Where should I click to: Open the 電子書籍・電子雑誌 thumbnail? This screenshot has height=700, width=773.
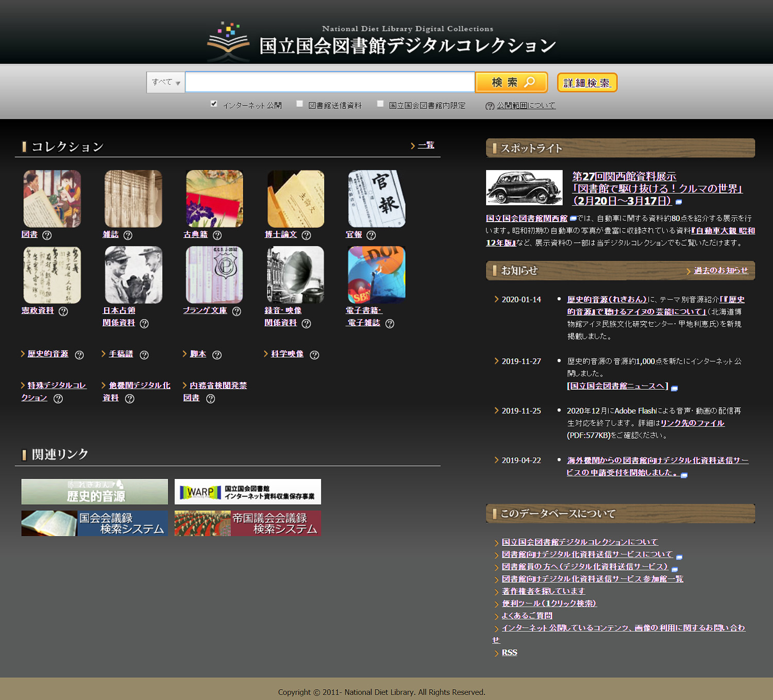(x=377, y=275)
